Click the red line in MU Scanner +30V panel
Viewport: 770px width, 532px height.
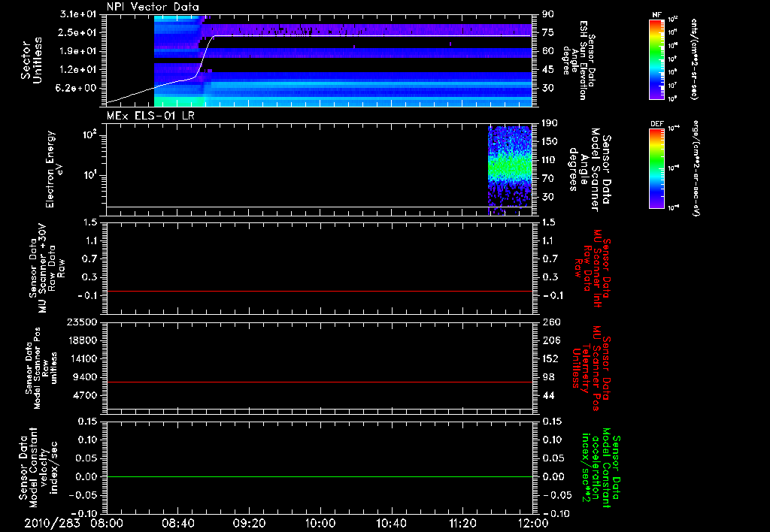click(319, 291)
